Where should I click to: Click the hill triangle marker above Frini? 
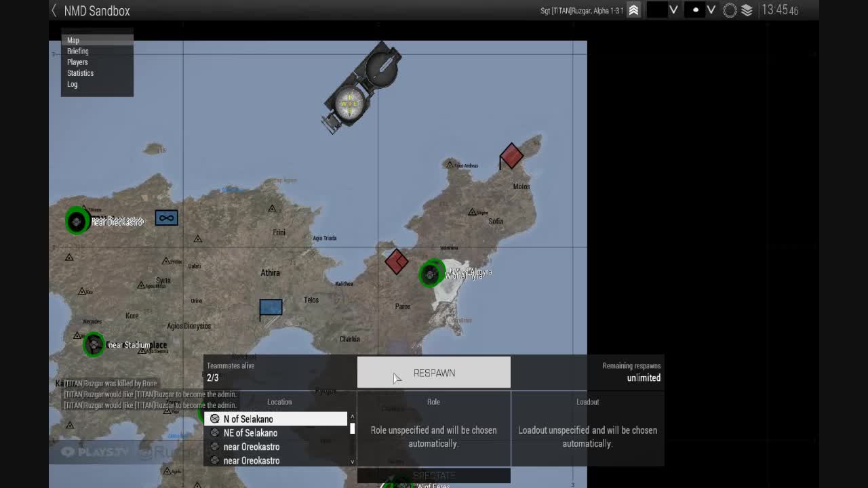(x=272, y=208)
